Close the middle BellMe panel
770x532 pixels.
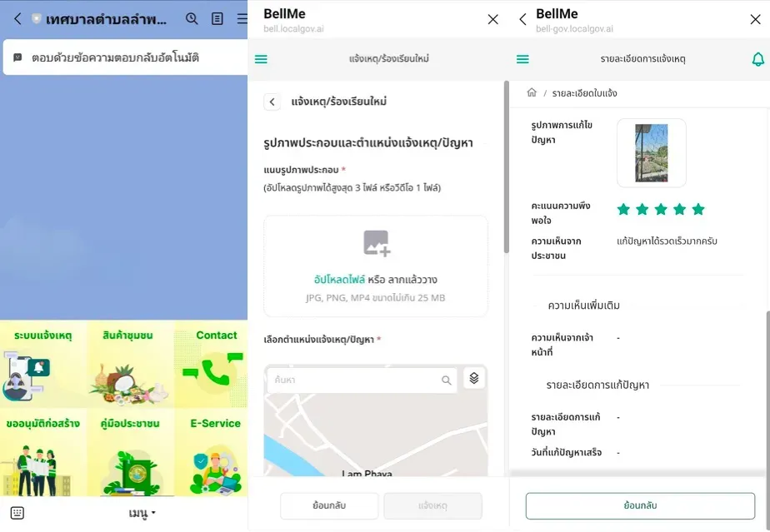click(x=492, y=19)
